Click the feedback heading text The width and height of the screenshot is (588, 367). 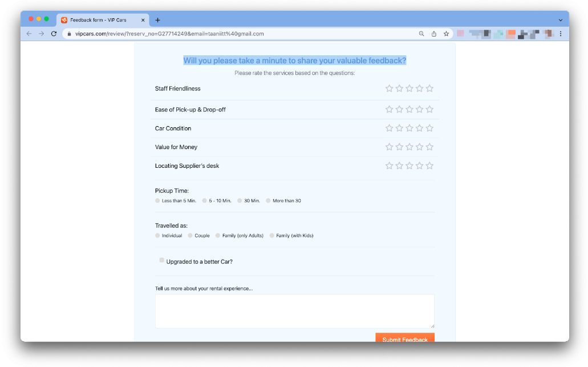point(295,61)
